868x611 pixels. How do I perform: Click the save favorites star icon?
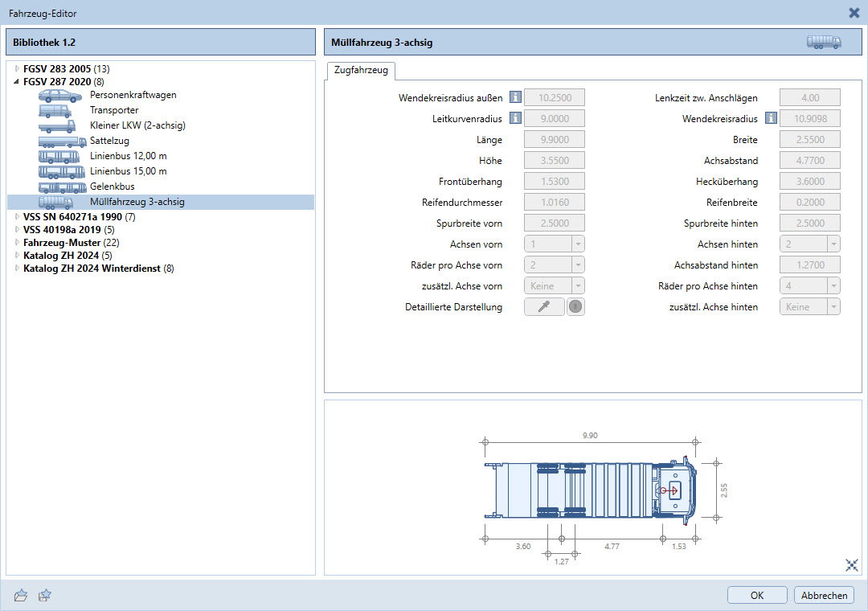coord(45,595)
